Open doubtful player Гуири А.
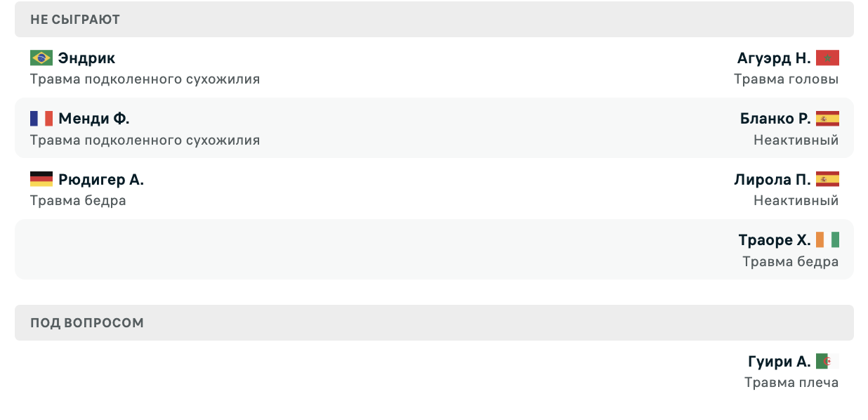Image resolution: width=868 pixels, height=420 pixels. pos(780,362)
